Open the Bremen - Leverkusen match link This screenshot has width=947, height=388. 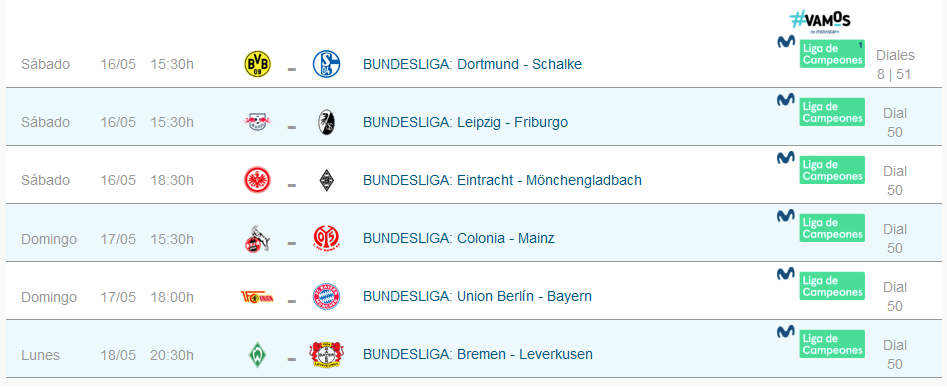pyautogui.click(x=478, y=354)
